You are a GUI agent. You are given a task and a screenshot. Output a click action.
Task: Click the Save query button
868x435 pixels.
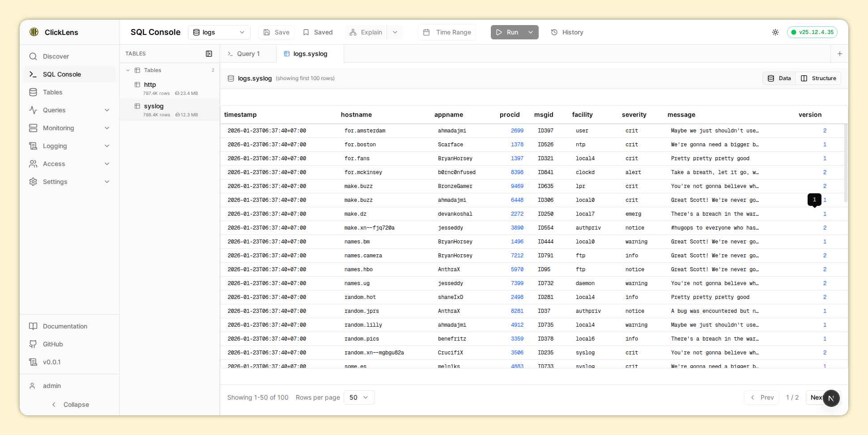(276, 32)
